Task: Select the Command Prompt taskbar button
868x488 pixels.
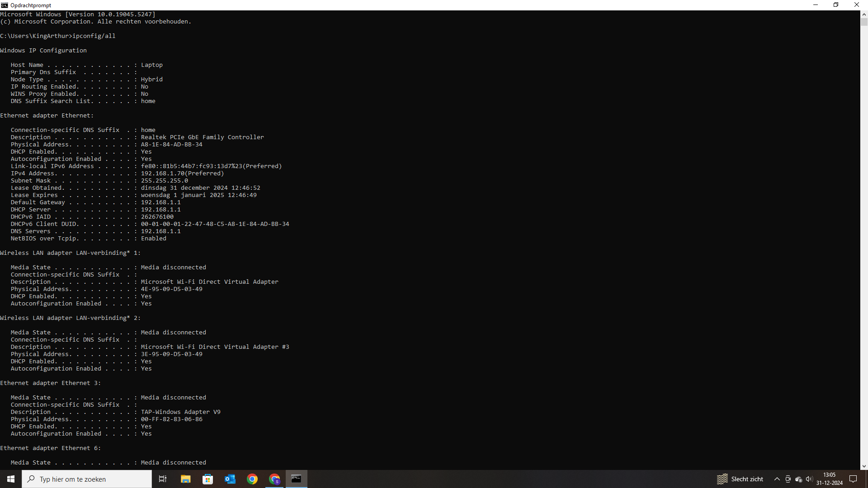Action: (297, 479)
